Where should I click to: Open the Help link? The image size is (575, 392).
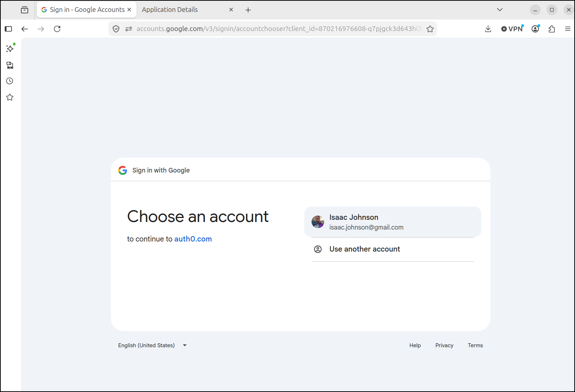tap(415, 345)
